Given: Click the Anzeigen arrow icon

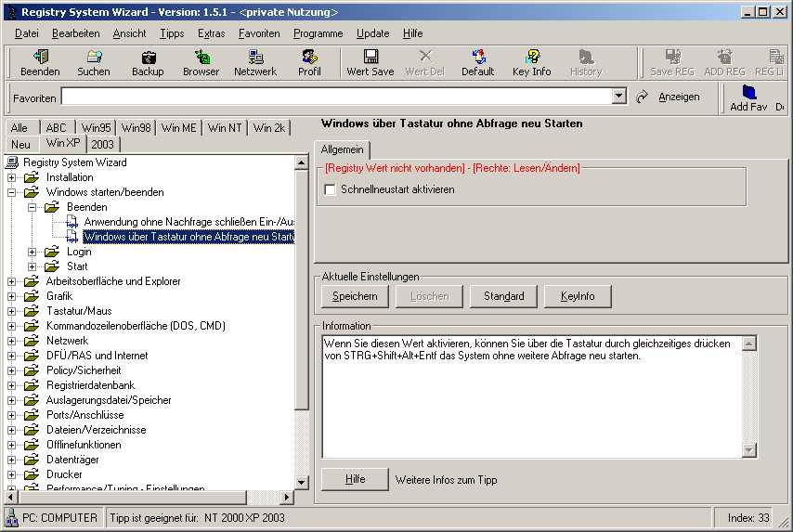Looking at the screenshot, I should (643, 97).
